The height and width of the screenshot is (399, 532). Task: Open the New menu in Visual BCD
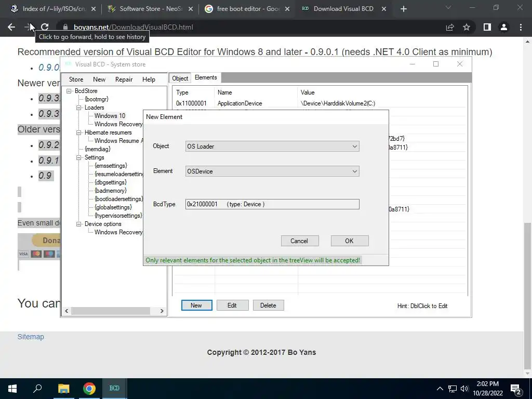click(x=99, y=79)
